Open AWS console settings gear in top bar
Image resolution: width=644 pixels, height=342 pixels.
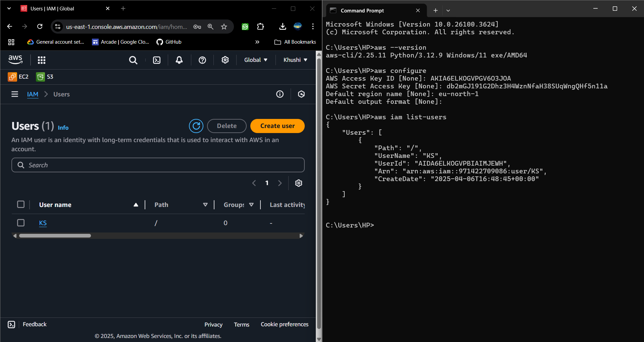(225, 60)
